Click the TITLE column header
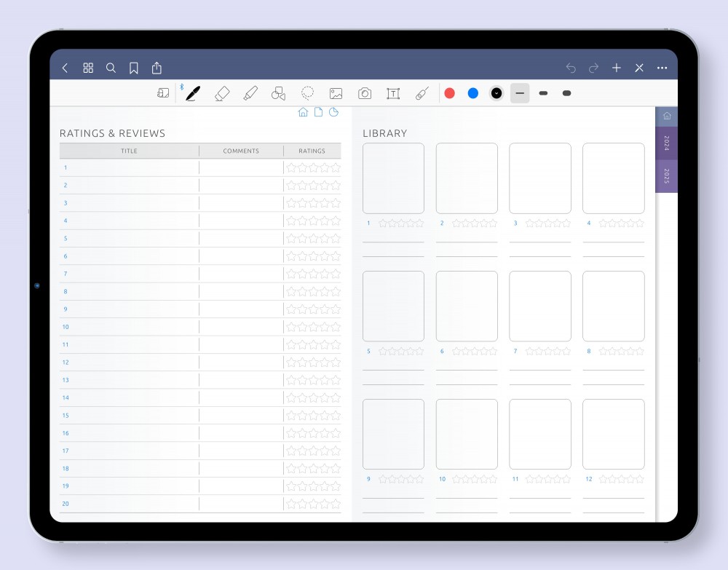This screenshot has width=728, height=570. (x=129, y=151)
